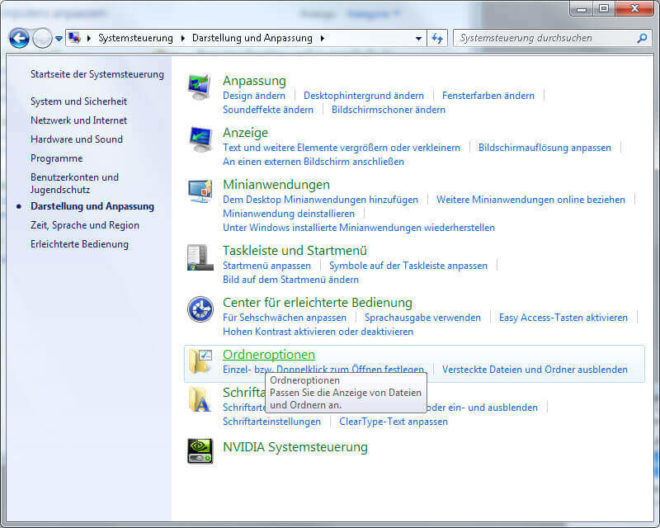Click Fensterfarben ändern
Screen dimensions: 660x528
click(x=488, y=96)
